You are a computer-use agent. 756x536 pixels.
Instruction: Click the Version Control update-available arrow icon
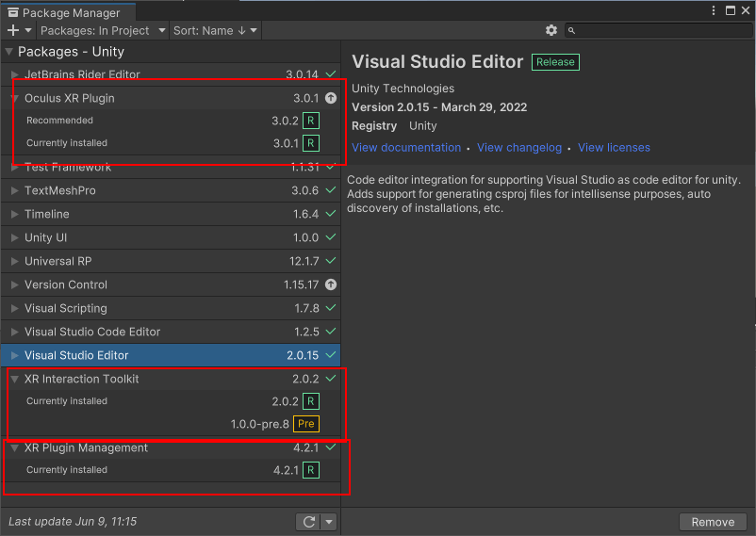(330, 284)
